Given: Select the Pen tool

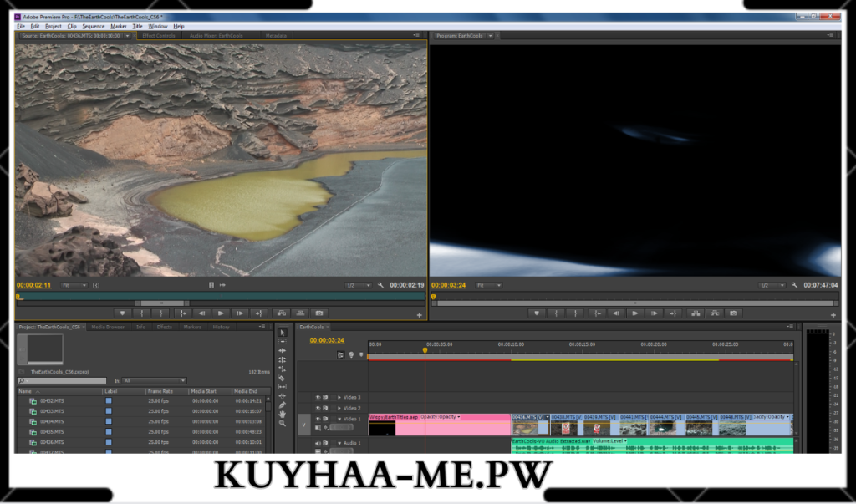Looking at the screenshot, I should [283, 405].
